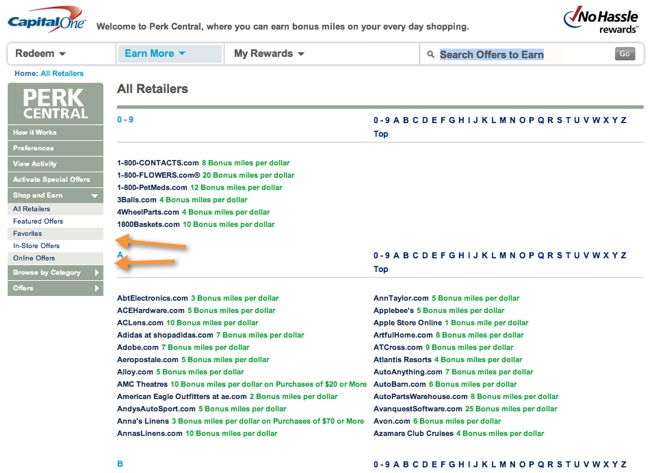The width and height of the screenshot is (650, 473).
Task: Collapse the Shop and Earn section
Action: point(56,195)
